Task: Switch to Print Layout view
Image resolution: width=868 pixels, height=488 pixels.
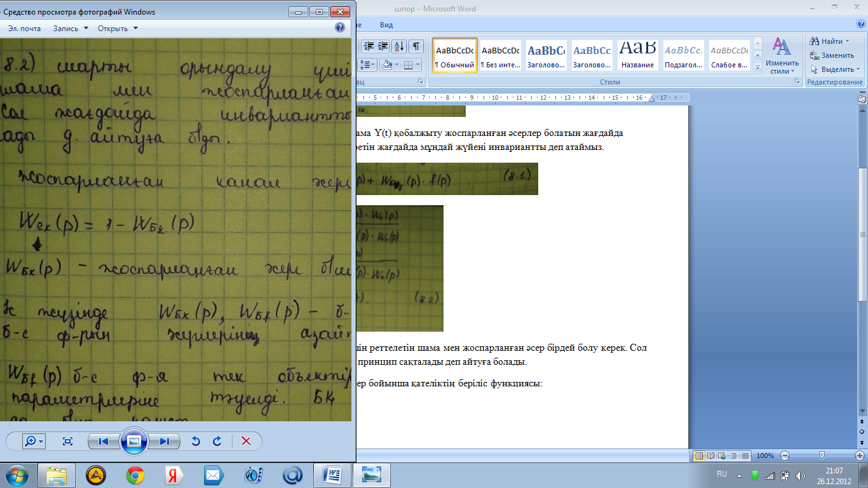Action: pos(699,456)
